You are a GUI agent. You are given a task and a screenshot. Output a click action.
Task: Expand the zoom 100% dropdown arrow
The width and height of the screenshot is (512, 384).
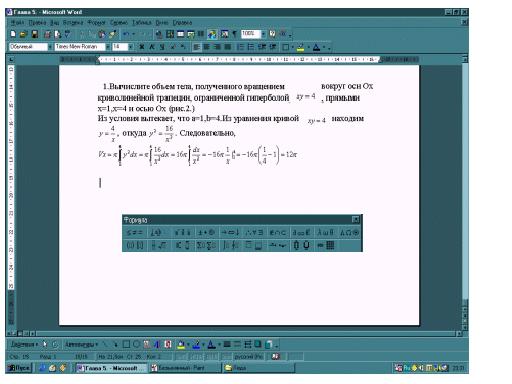coord(263,34)
